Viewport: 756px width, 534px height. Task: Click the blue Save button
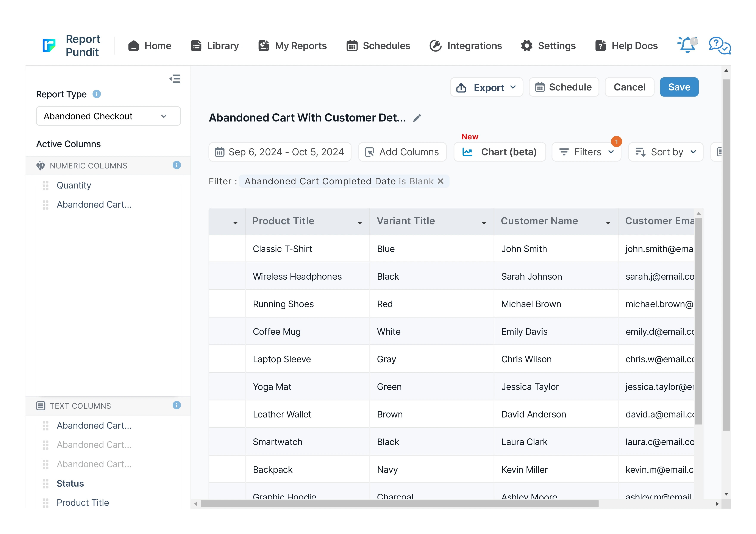pos(679,87)
